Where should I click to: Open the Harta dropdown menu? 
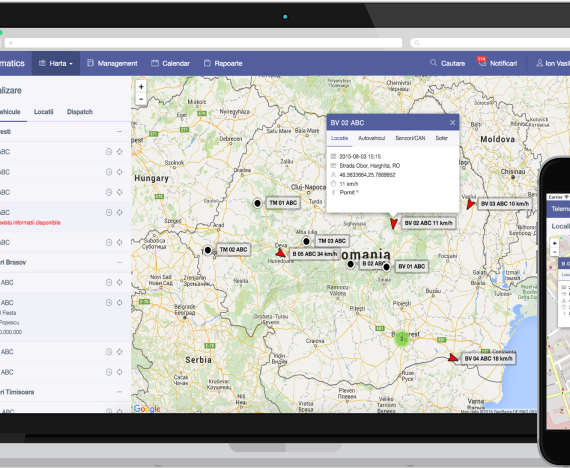pyautogui.click(x=56, y=63)
